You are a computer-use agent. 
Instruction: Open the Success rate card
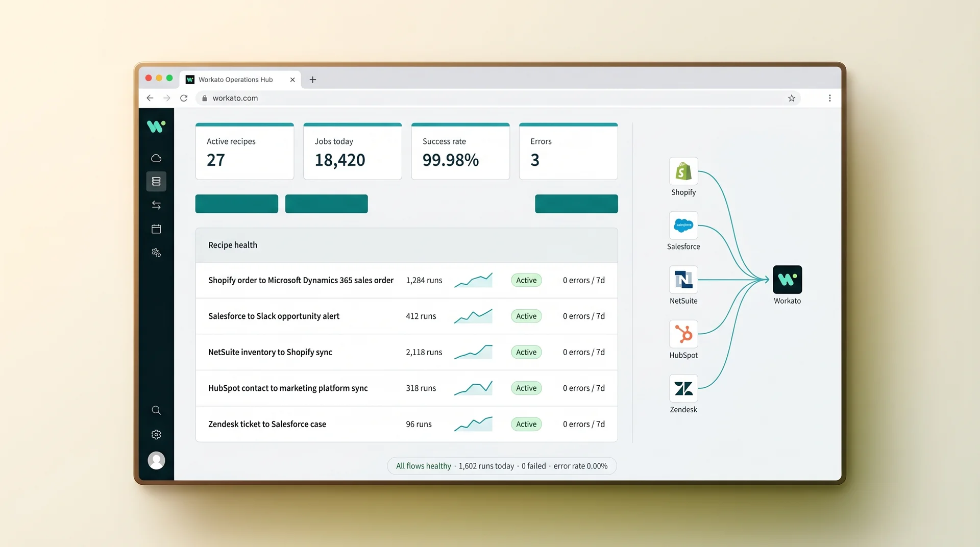coord(460,151)
